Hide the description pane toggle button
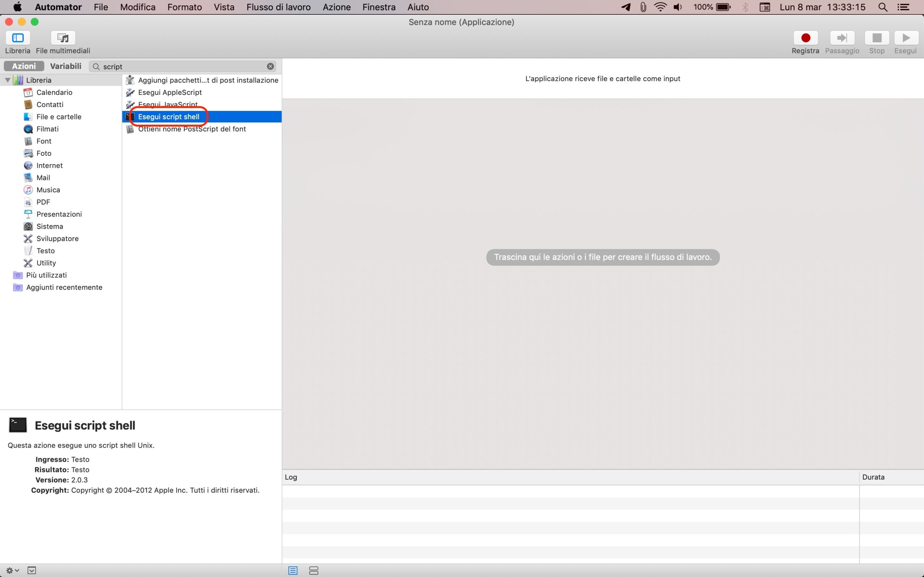924x577 pixels. point(32,570)
